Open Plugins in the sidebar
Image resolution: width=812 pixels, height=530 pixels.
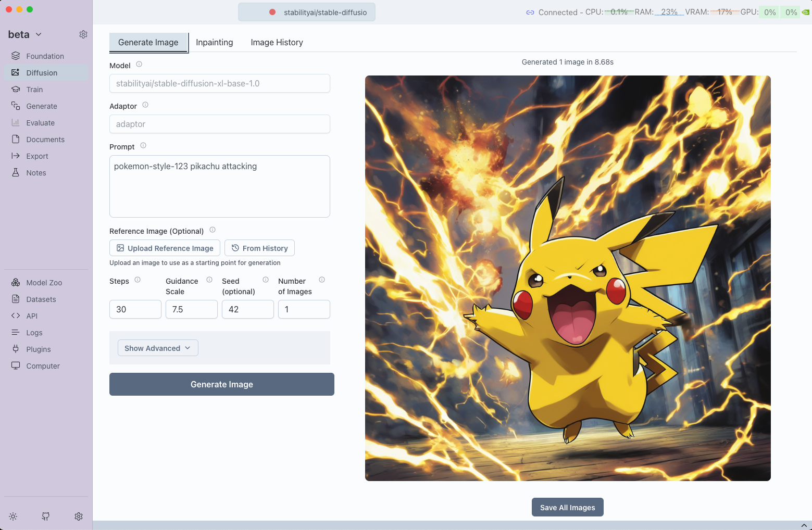tap(38, 349)
